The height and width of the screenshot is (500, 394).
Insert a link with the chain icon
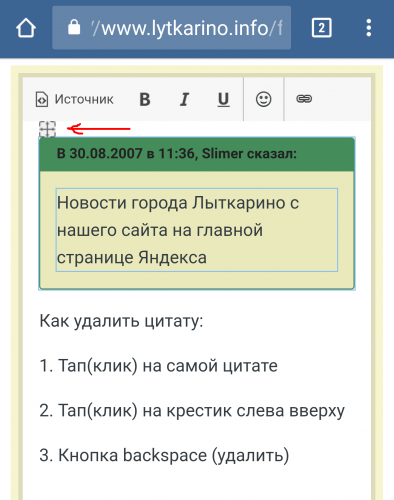304,99
